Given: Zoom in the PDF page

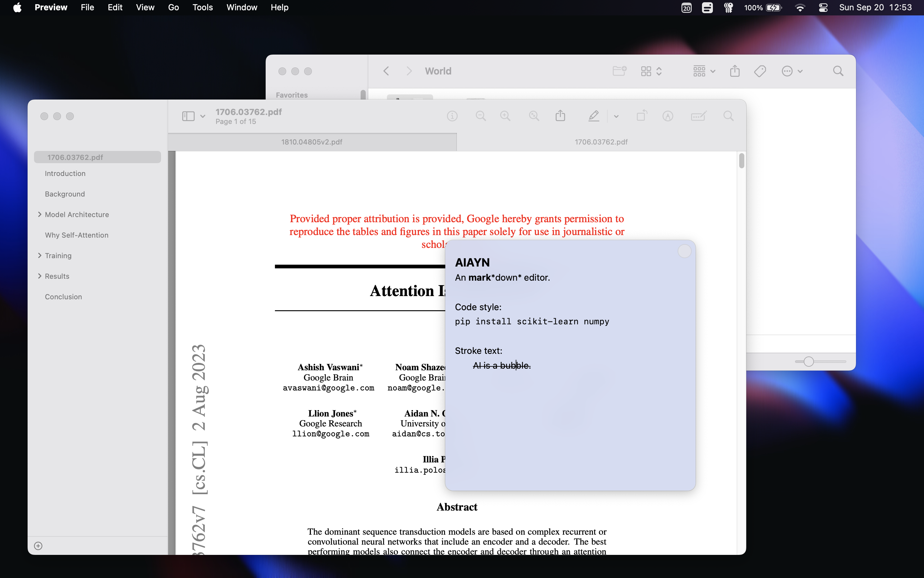Looking at the screenshot, I should tap(505, 116).
